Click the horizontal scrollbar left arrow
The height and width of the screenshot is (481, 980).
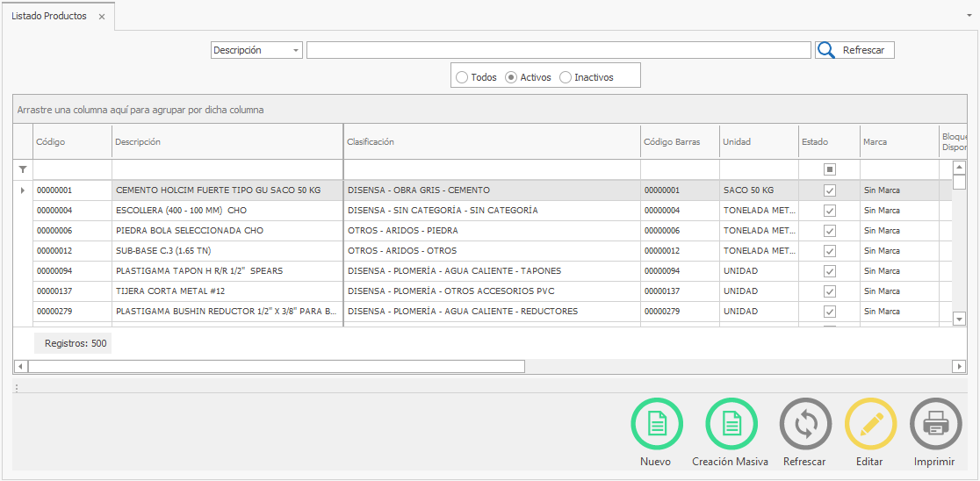pos(20,366)
